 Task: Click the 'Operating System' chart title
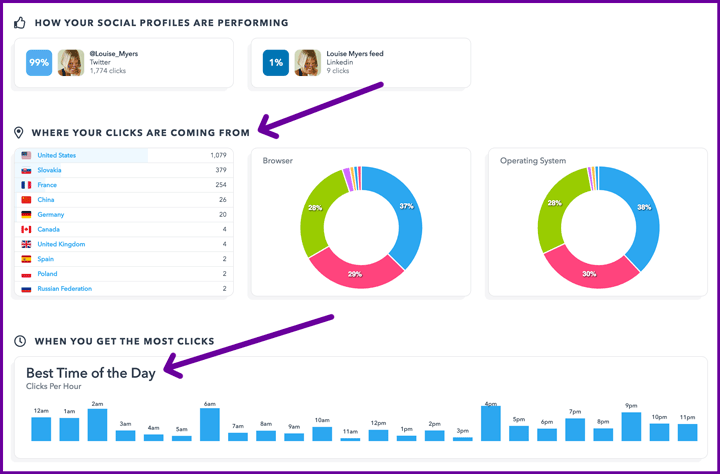[533, 161]
